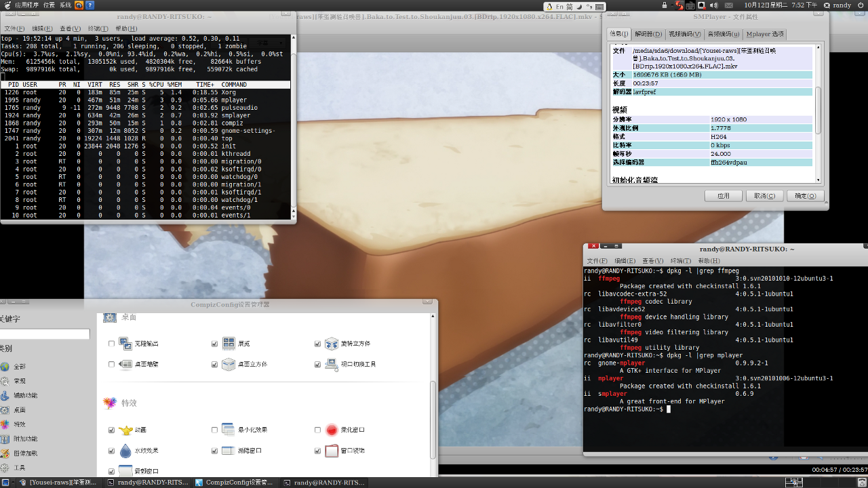Open the mail envelope indicator in top panel

(x=729, y=5)
